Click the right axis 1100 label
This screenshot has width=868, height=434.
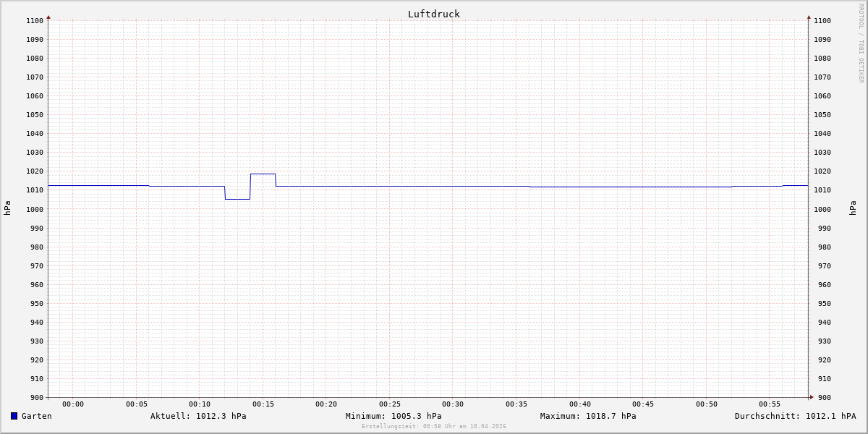[822, 20]
